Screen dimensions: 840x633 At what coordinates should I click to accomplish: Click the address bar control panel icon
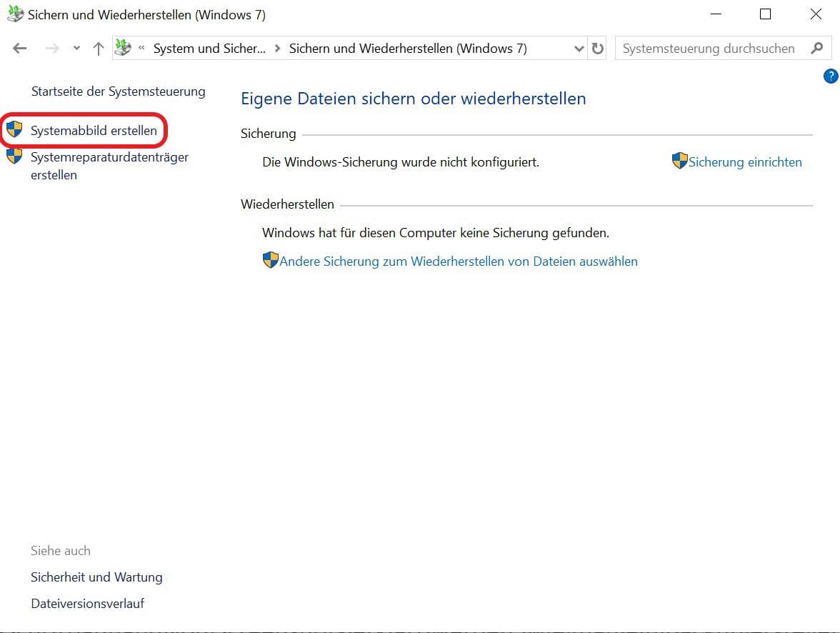click(123, 48)
